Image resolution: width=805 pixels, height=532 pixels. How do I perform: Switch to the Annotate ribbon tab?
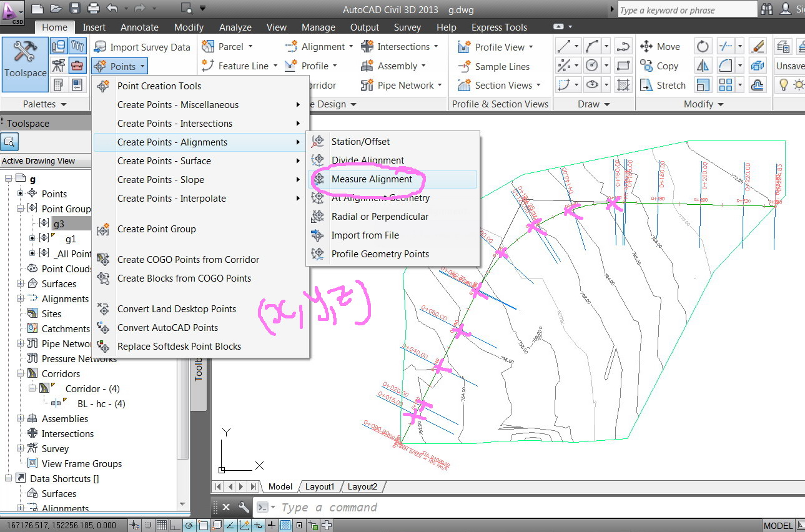139,27
